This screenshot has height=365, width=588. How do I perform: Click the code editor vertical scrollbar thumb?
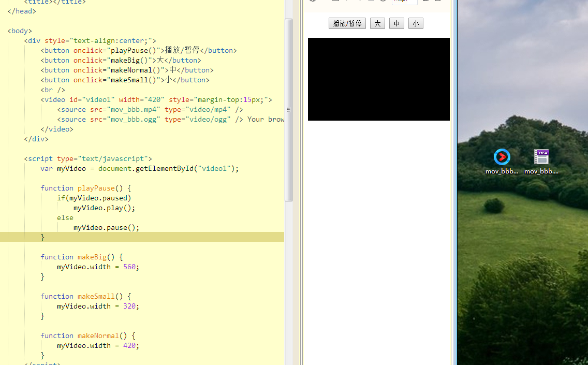coord(288,110)
